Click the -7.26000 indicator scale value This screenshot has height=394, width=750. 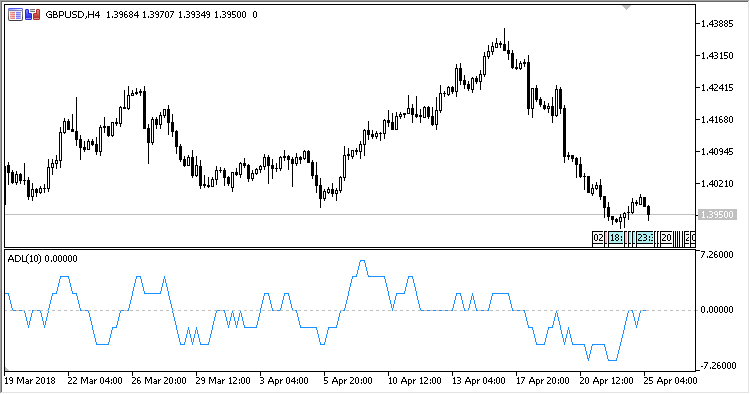717,366
